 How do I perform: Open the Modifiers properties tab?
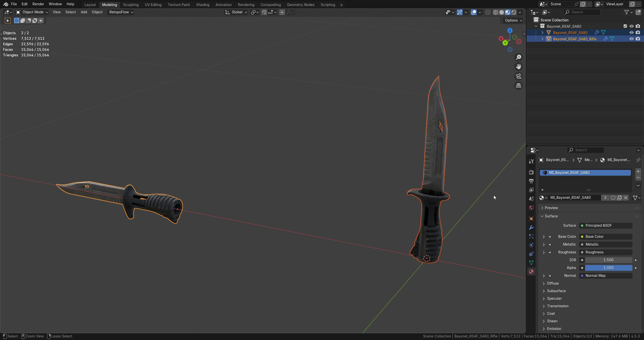[x=531, y=228]
